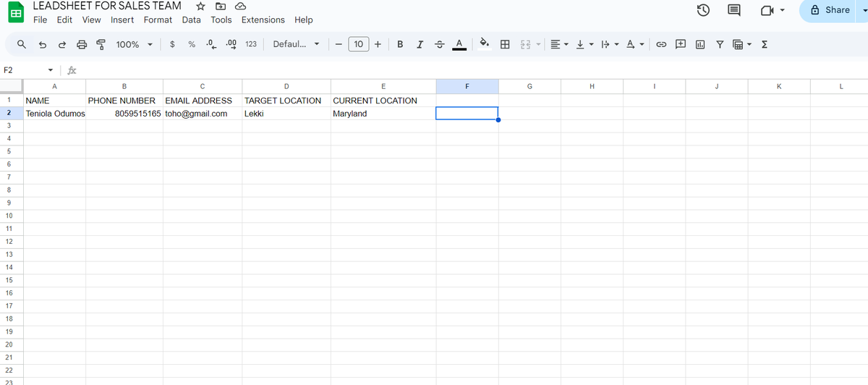Open the text wrapping dropdown
The height and width of the screenshot is (385, 868).
pyautogui.click(x=610, y=44)
